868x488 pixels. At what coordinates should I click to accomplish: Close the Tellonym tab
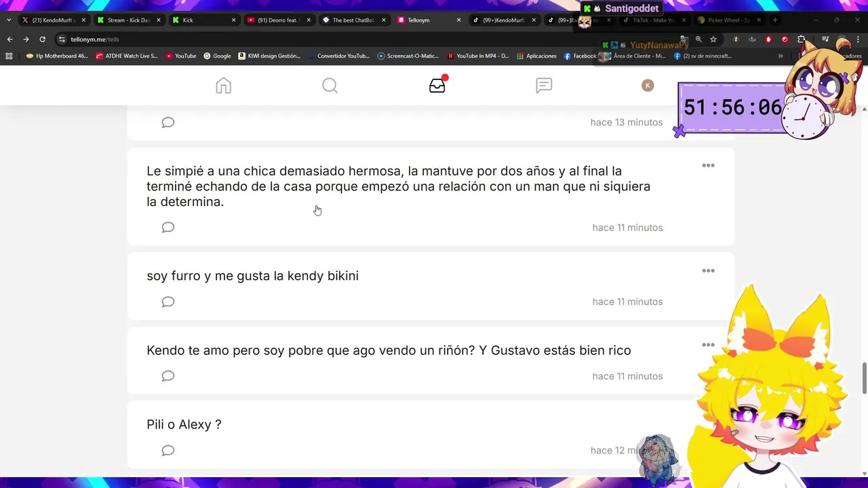(x=458, y=20)
